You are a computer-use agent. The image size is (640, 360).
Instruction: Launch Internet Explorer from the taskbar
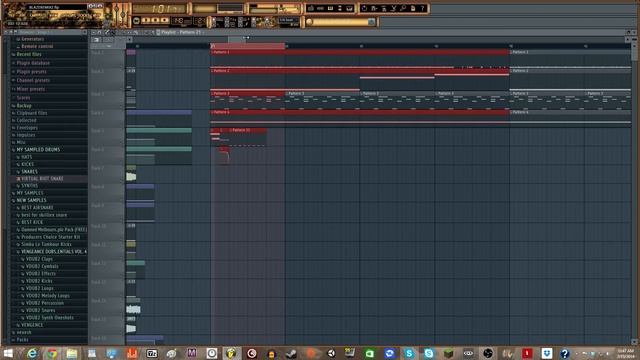32,353
